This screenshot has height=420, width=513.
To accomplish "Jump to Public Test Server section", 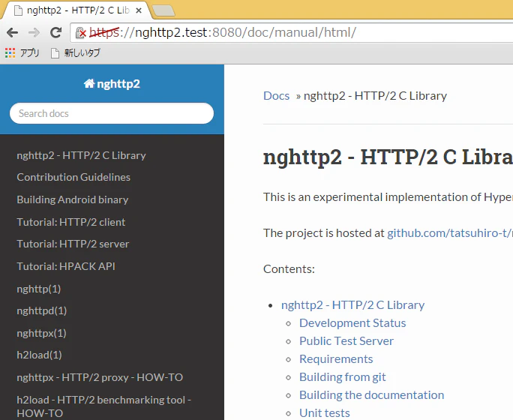I will (346, 341).
